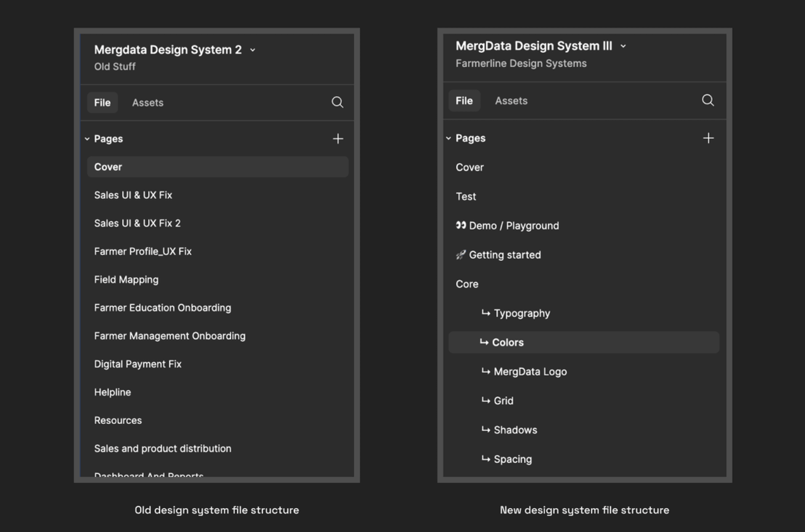Image resolution: width=805 pixels, height=532 pixels.
Task: Click the search icon in the old design system panel
Action: coord(337,102)
